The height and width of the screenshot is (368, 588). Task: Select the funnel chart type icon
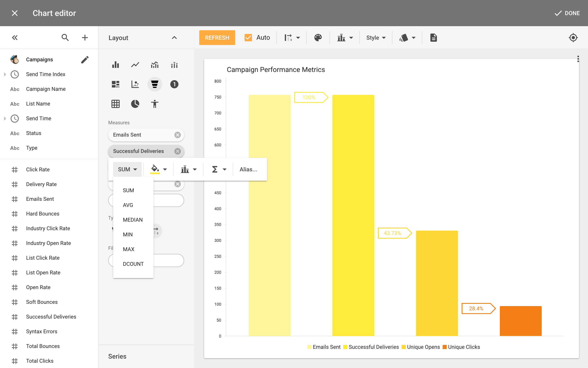[x=155, y=84]
